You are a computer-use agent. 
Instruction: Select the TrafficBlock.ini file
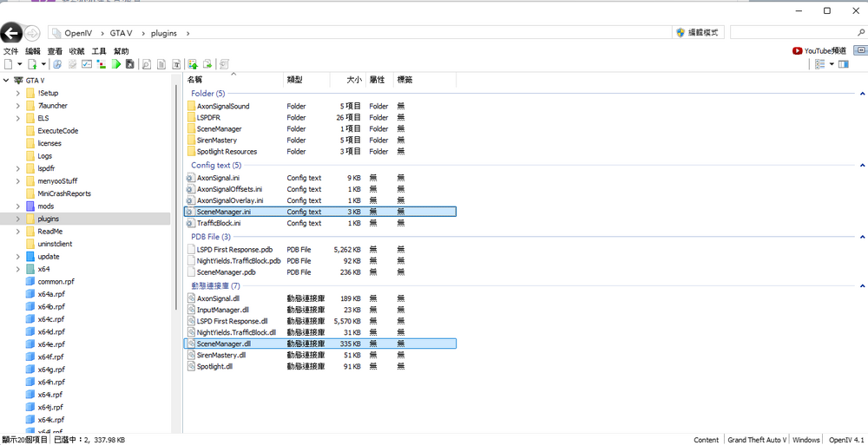[320, 223]
